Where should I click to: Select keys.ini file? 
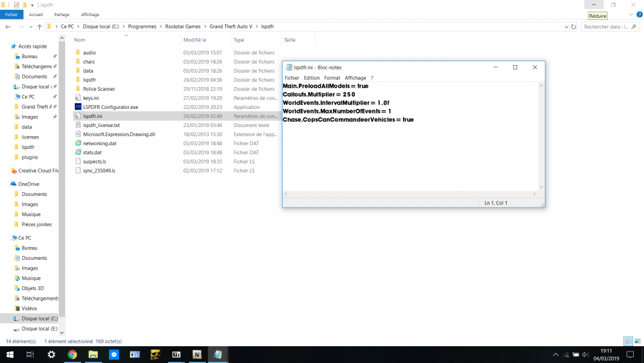(x=91, y=98)
